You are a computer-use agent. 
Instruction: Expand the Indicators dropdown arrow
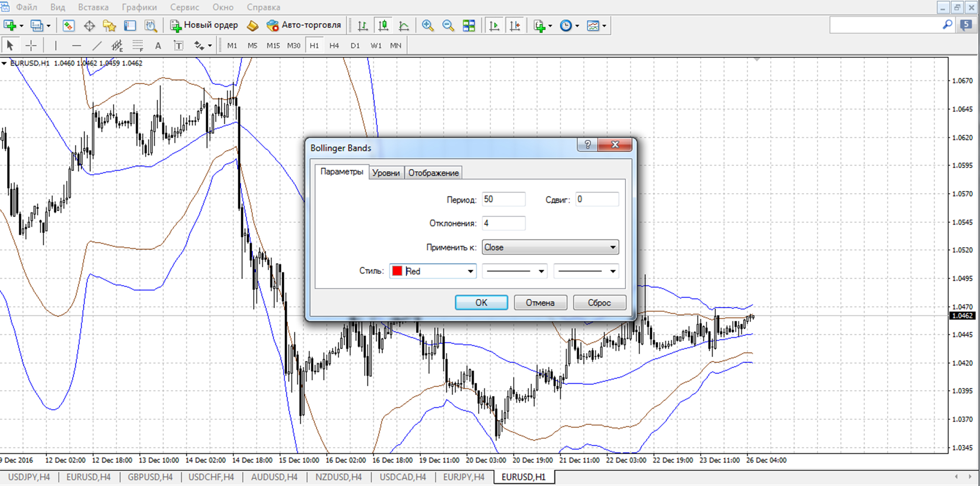[x=550, y=26]
